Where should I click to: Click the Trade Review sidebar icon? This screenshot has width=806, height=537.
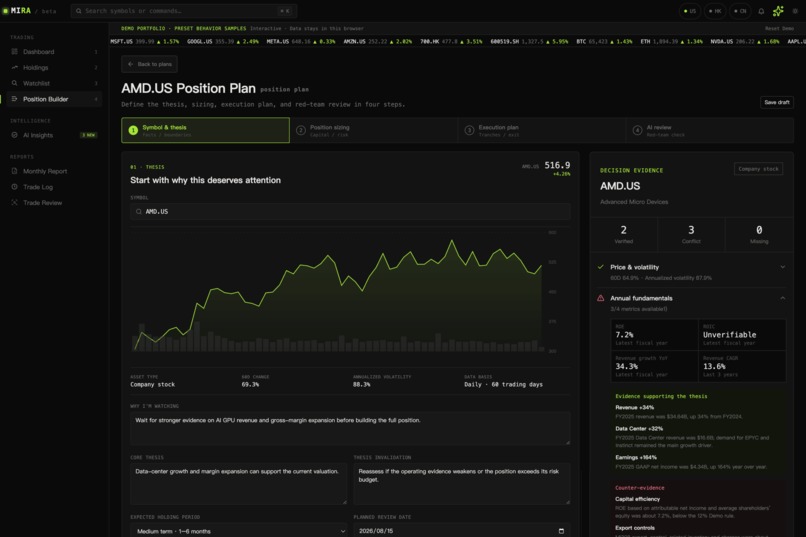[14, 202]
